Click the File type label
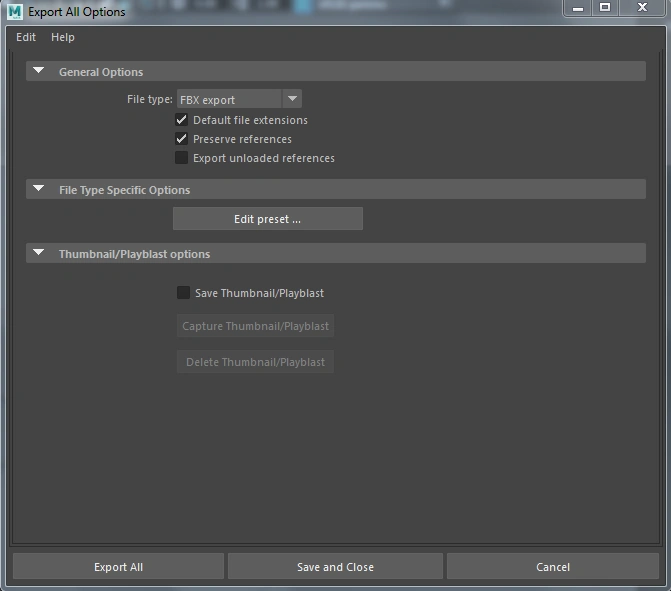The height and width of the screenshot is (591, 671). pos(150,99)
